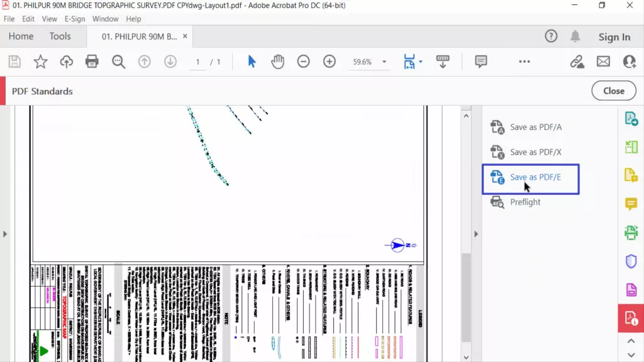
Task: Close the PDF Standards panel
Action: (613, 90)
